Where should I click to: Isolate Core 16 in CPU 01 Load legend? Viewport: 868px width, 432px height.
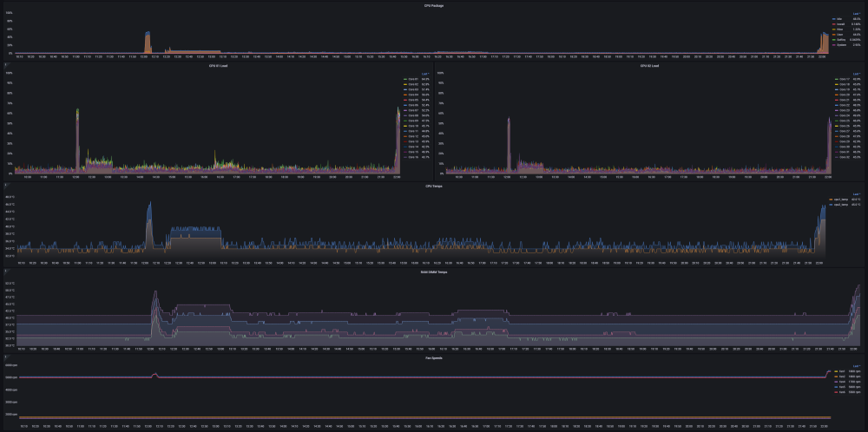pos(413,157)
